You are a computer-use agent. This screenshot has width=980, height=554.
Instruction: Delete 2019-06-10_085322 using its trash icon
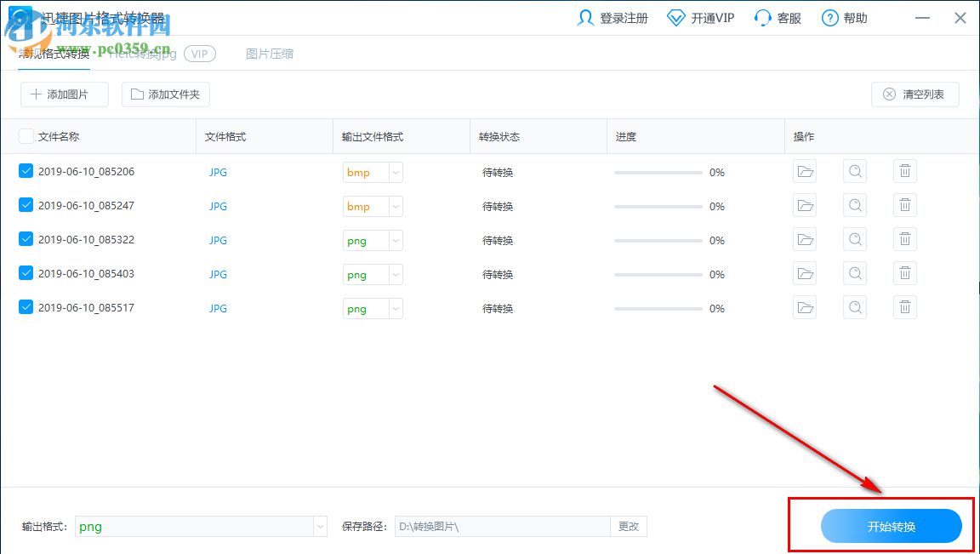(904, 239)
